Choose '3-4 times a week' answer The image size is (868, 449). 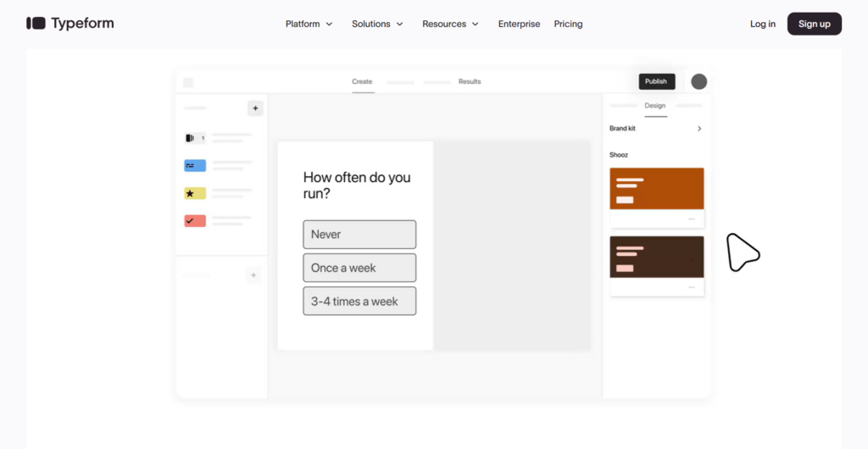click(x=359, y=302)
